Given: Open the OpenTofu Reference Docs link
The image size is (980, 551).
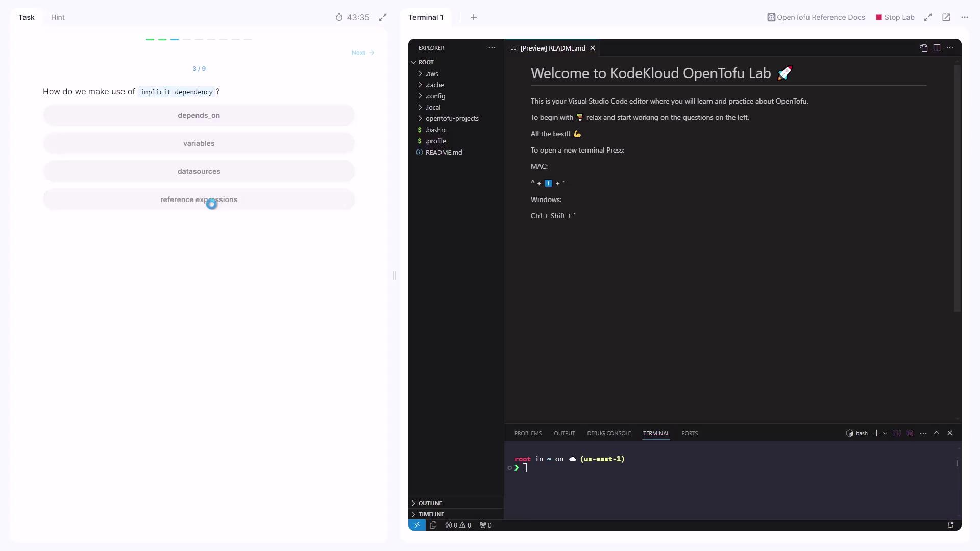Looking at the screenshot, I should point(816,17).
